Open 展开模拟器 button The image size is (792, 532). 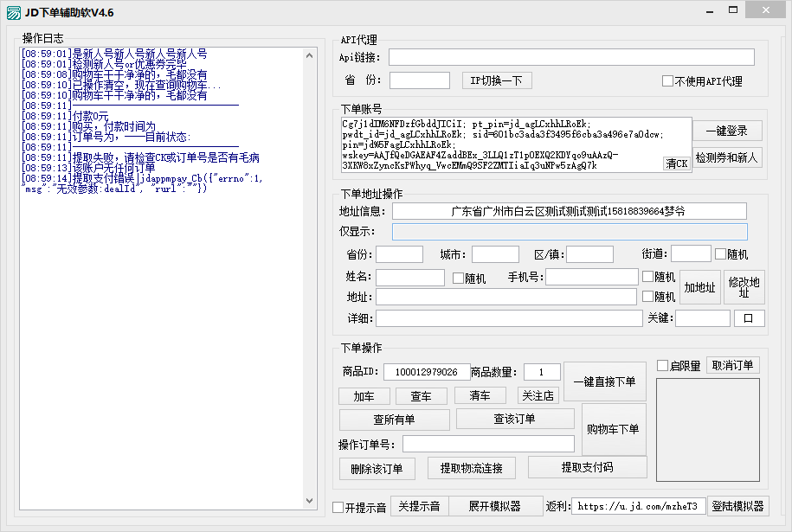(x=494, y=506)
